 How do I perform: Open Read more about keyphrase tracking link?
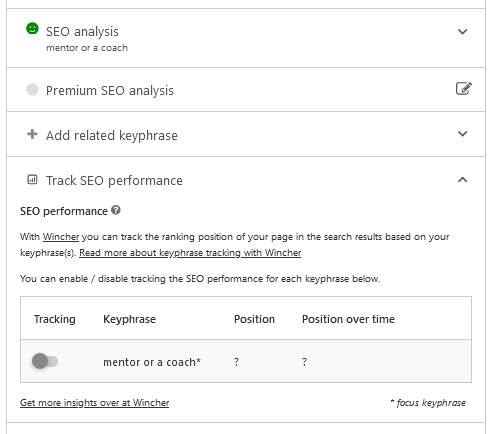pos(190,253)
